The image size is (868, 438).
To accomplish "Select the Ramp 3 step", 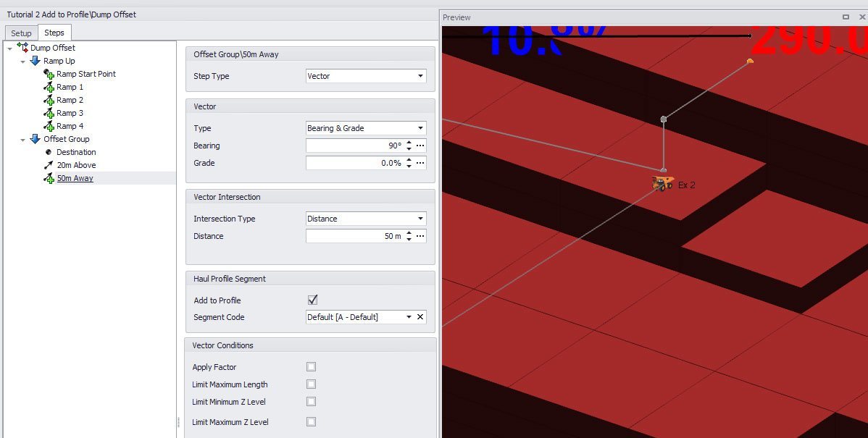I will [x=70, y=113].
